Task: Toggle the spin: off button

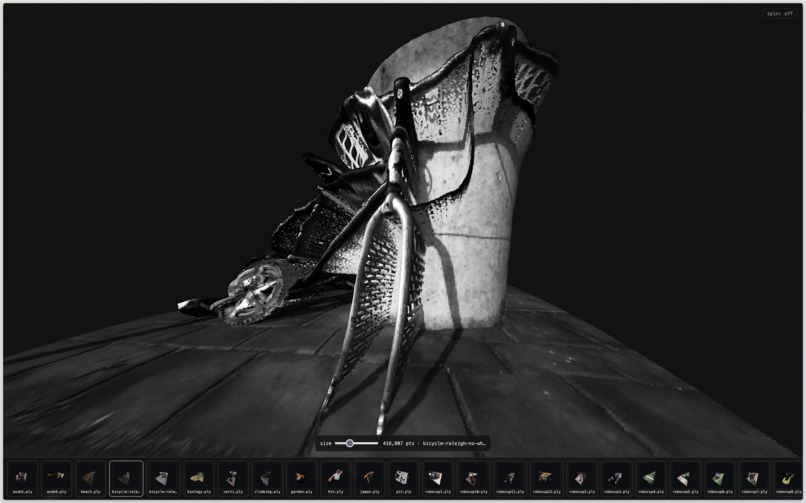Action: point(780,13)
